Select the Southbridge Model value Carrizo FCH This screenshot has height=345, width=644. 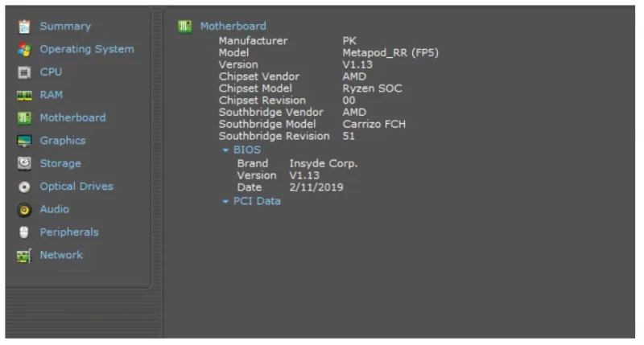coord(374,125)
